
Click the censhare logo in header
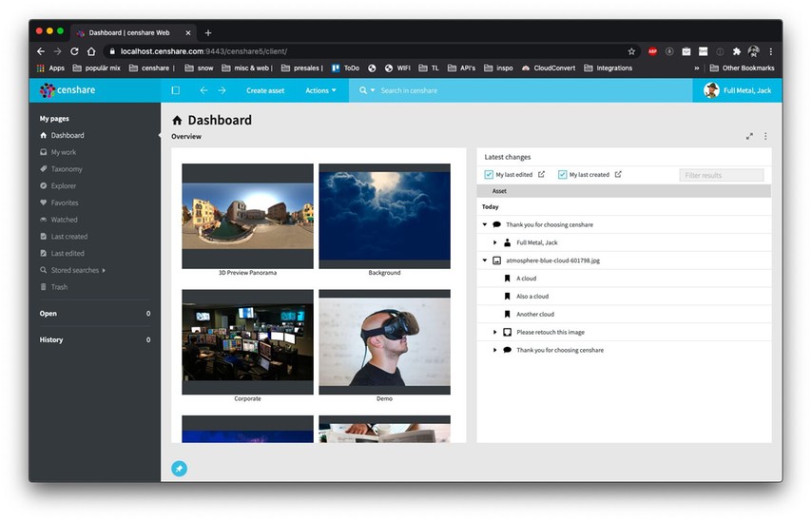click(68, 90)
